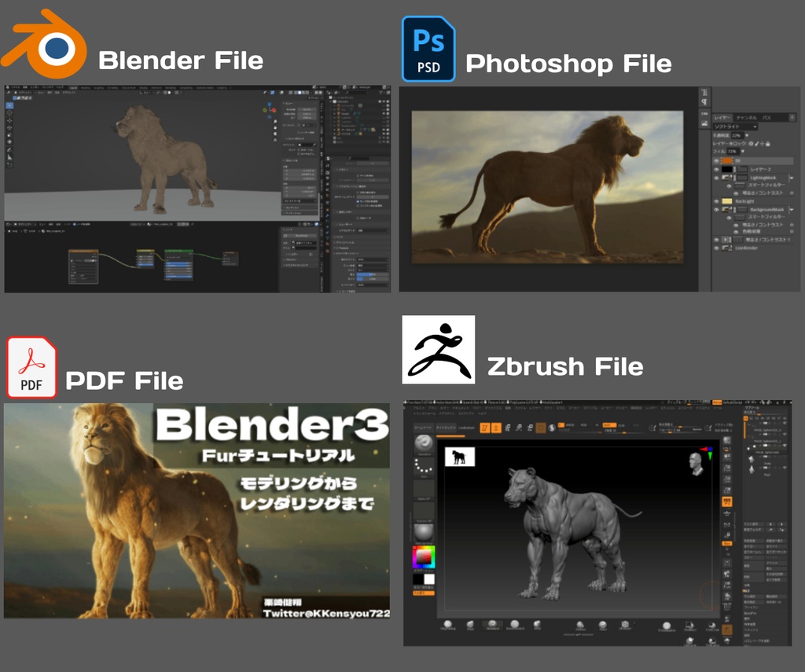Select Blender's Scale tool
The height and width of the screenshot is (672, 805).
(x=9, y=135)
